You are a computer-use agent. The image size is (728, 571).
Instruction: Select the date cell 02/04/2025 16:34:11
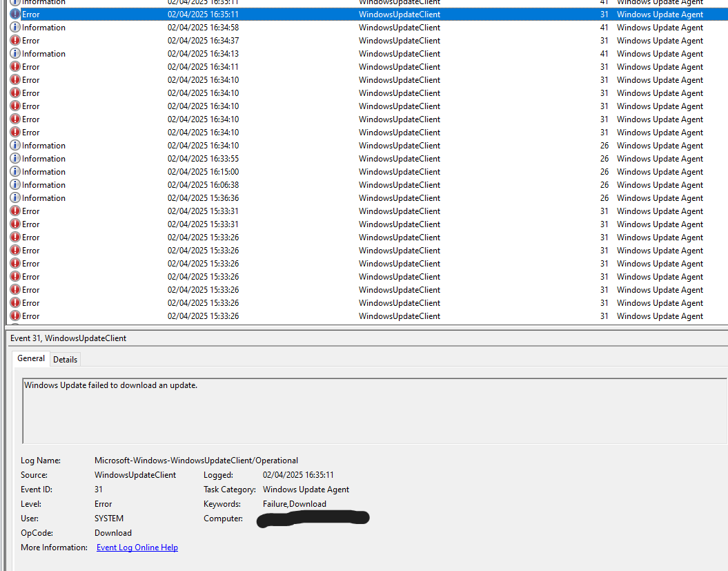click(203, 66)
